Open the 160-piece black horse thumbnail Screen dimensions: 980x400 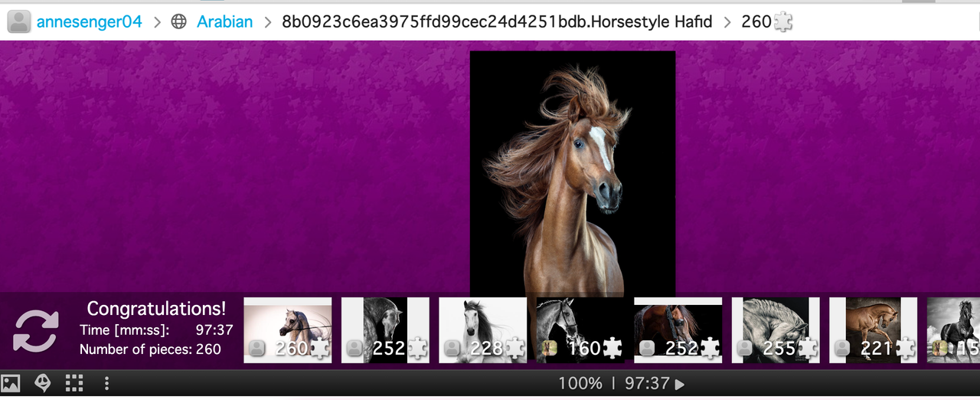[580, 330]
